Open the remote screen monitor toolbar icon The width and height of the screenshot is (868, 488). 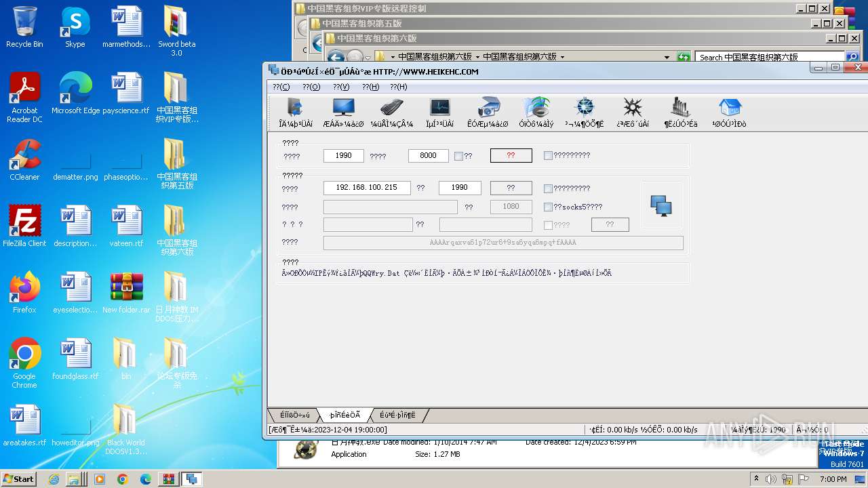pos(343,112)
